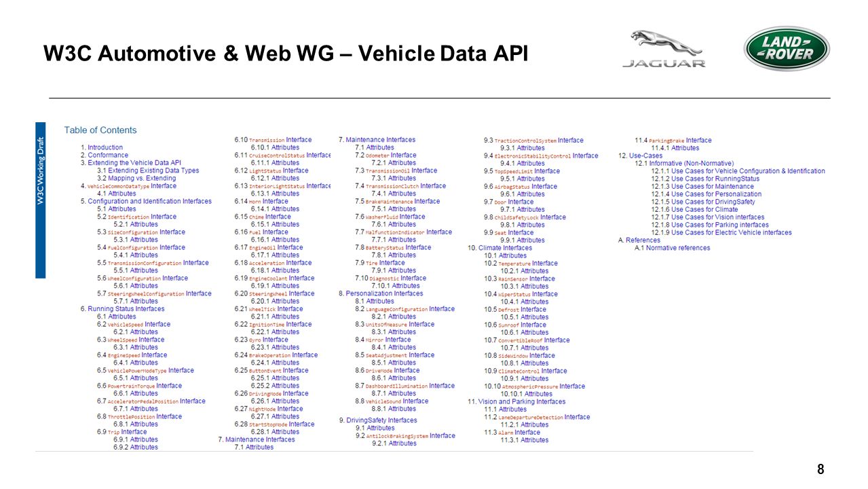Go to 5.5 TransmissionConfiguration Interface
868x489 pixels.
pos(153,263)
